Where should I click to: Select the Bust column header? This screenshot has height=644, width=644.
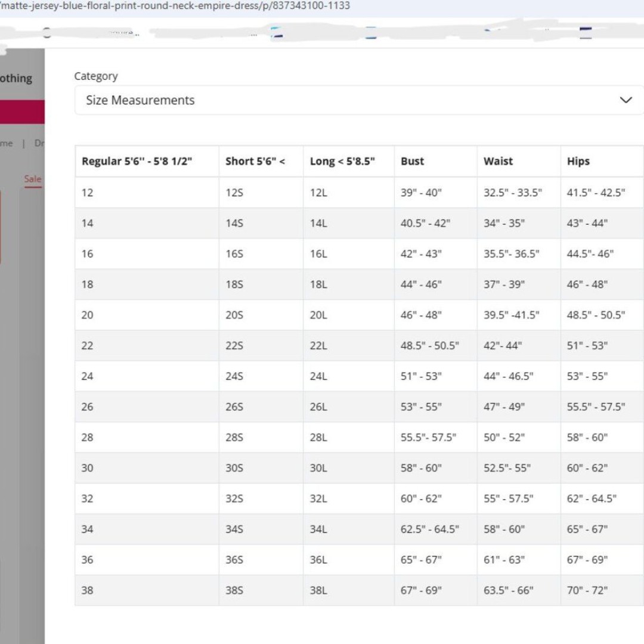point(413,161)
